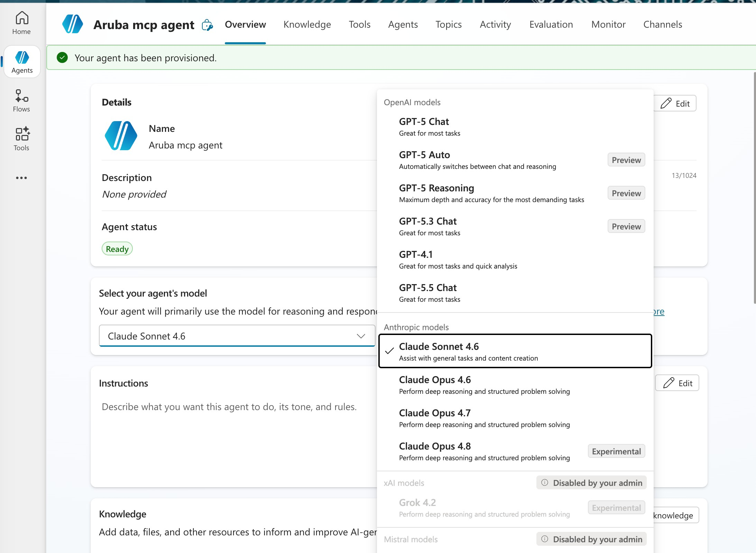Click the Copilot Studio agent logo in the header
756x553 pixels.
73,24
